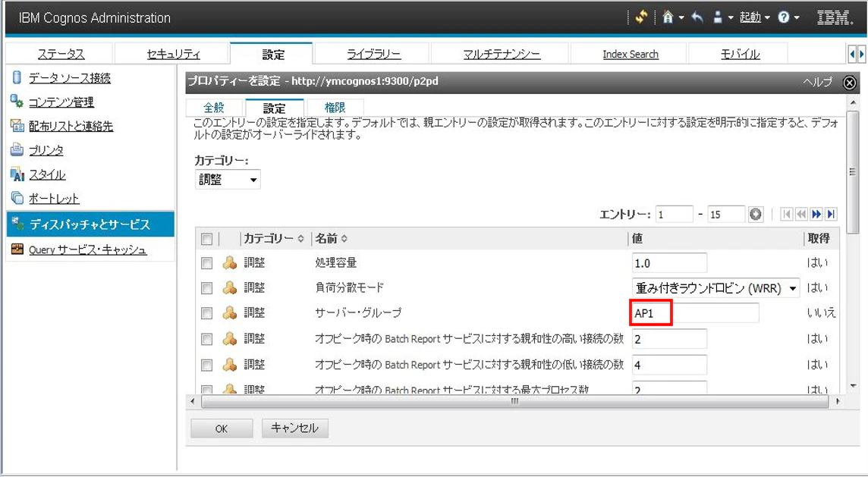Image resolution: width=868 pixels, height=477 pixels.
Task: Check the サーバー・グループ row checkbox
Action: click(206, 313)
